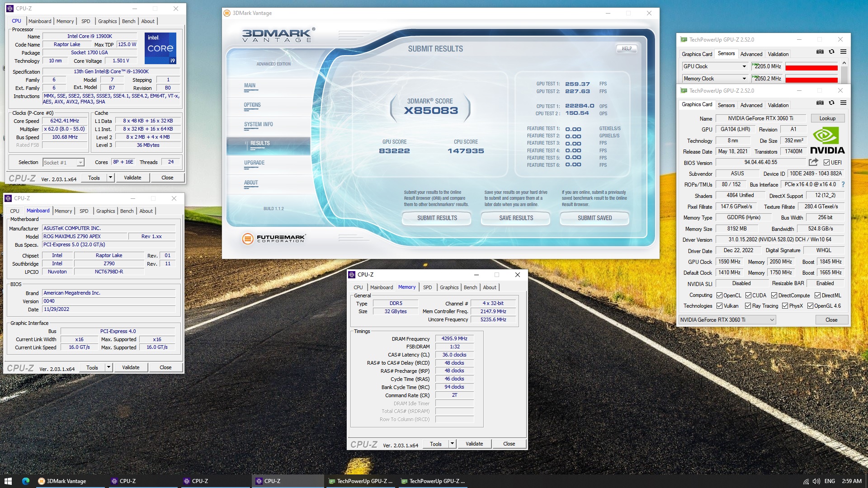The image size is (868, 488).
Task: Click the camera icon in GPU-Z Sensors window
Action: tap(820, 52)
